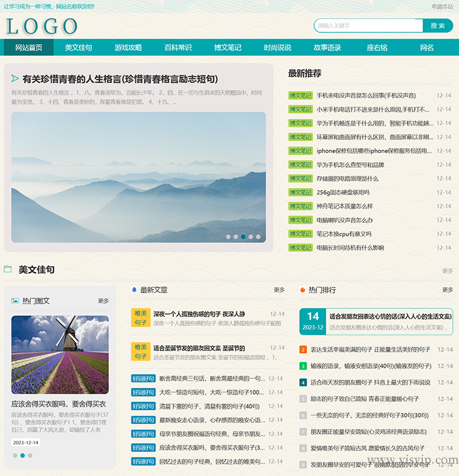Open 故事语录 nav menu item
This screenshot has width=459, height=476.
point(327,47)
